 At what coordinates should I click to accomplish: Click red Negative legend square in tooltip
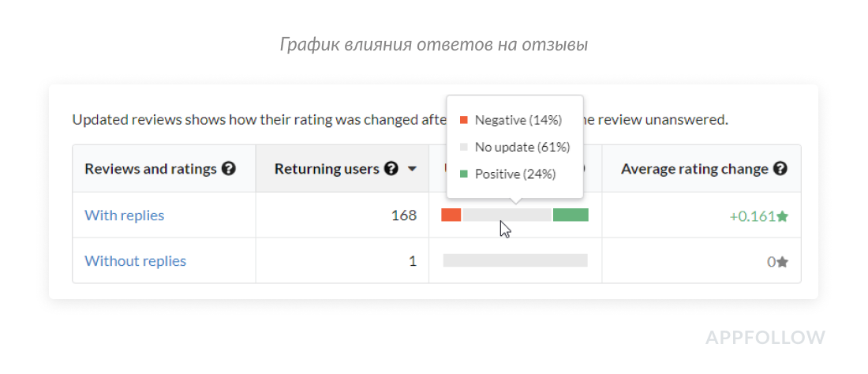tap(464, 120)
